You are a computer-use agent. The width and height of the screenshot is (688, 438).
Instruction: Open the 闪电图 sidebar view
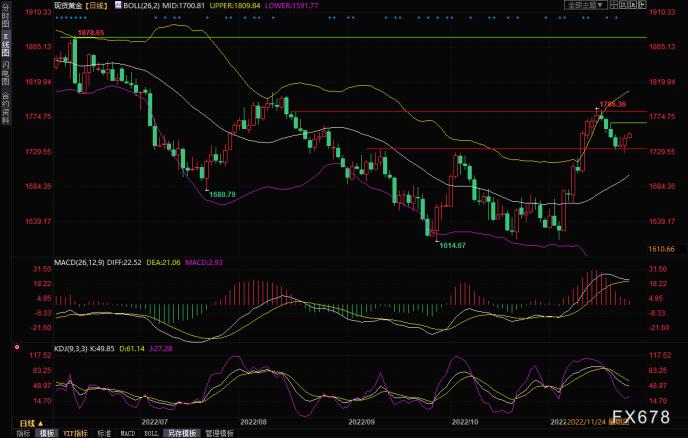[x=5, y=73]
